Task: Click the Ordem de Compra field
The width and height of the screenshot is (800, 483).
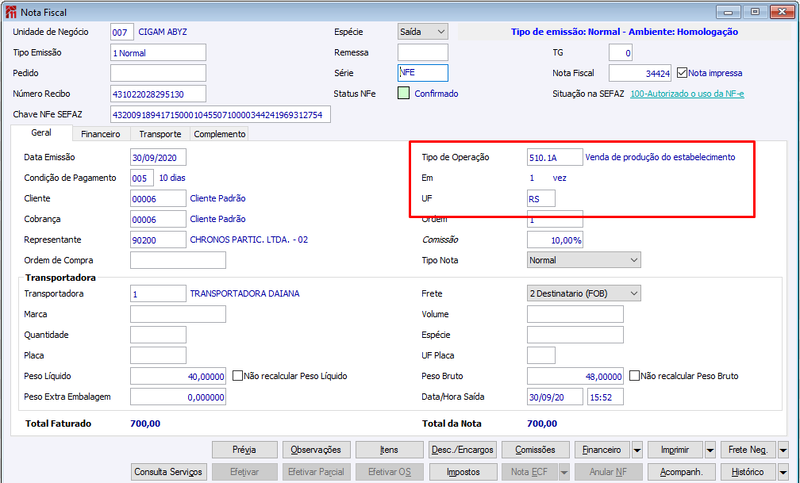Action: [178, 260]
